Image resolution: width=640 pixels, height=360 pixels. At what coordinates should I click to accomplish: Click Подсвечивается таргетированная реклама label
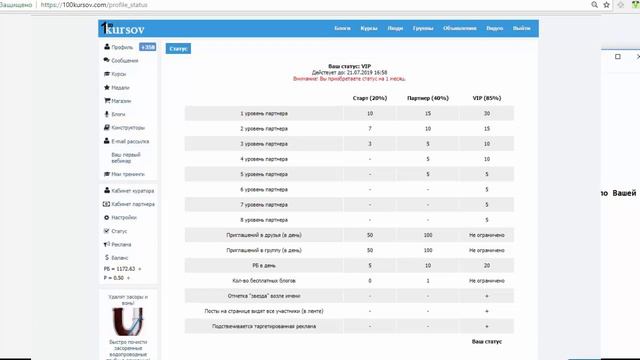[264, 327]
